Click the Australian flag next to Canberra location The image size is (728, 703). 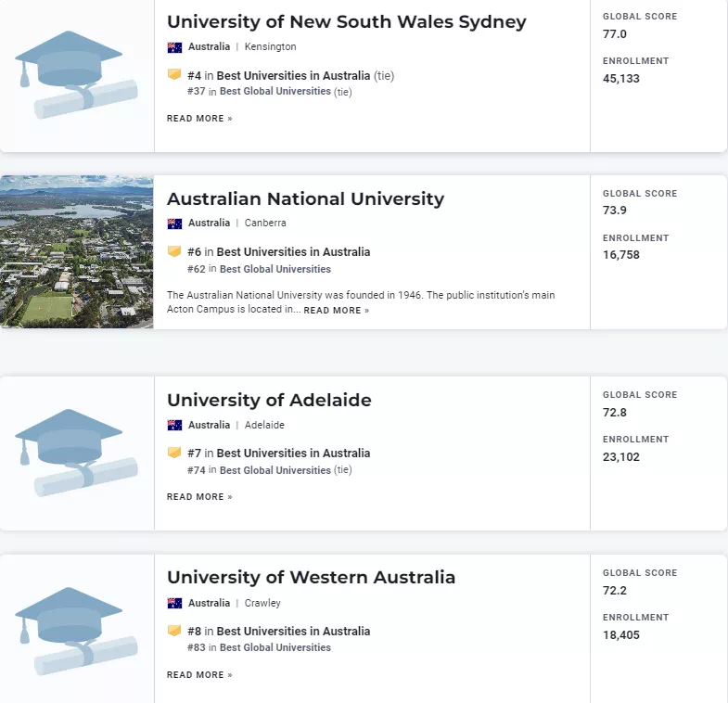tap(174, 224)
